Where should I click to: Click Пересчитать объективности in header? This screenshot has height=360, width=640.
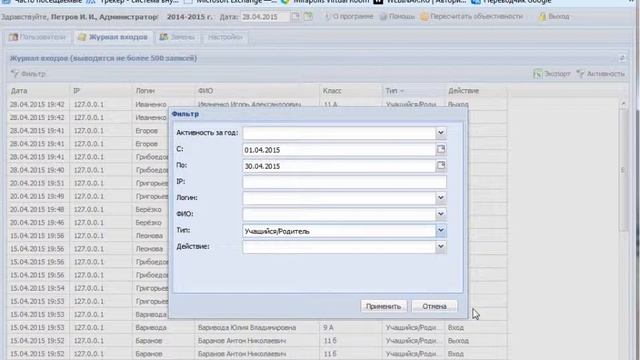click(x=472, y=17)
